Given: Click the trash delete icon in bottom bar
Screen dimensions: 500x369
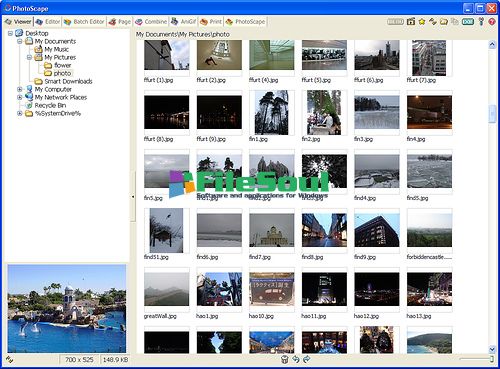Looking at the screenshot, I should pyautogui.click(x=284, y=359).
